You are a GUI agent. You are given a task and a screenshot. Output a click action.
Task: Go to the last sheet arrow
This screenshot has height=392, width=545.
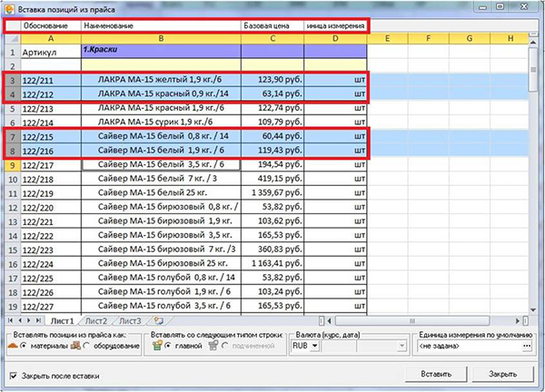38,320
